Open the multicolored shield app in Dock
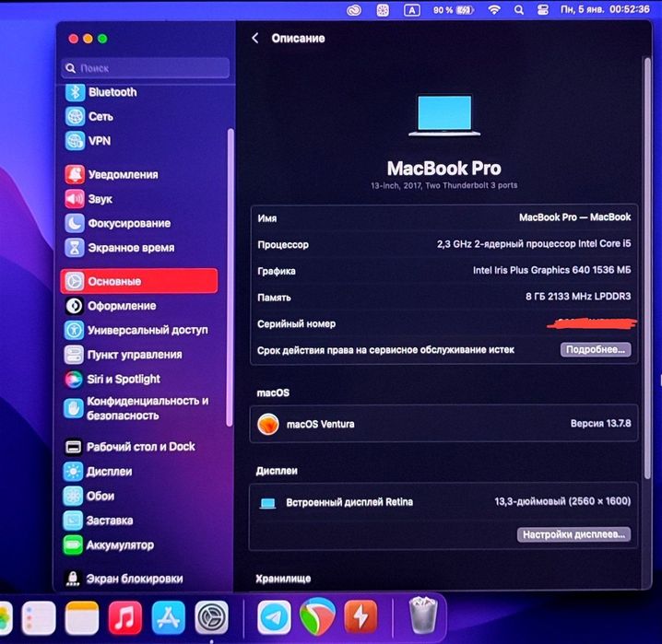Screen dimensions: 662x644 pyautogui.click(x=317, y=616)
